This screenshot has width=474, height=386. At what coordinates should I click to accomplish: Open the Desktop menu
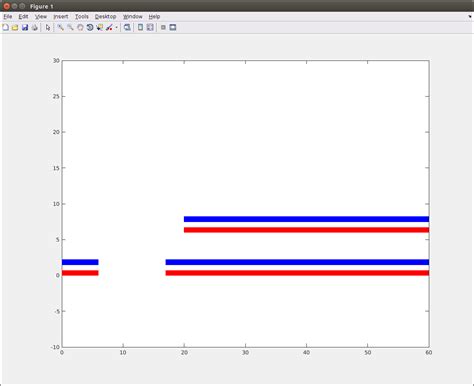click(x=105, y=16)
